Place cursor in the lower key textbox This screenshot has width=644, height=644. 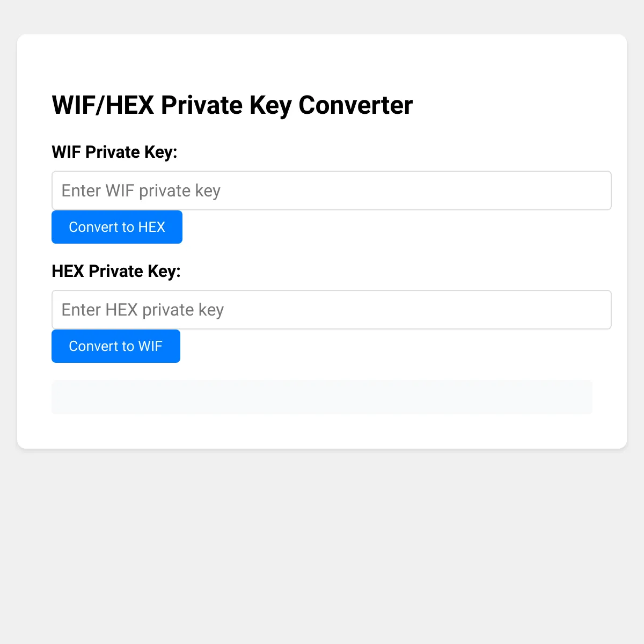pos(331,310)
